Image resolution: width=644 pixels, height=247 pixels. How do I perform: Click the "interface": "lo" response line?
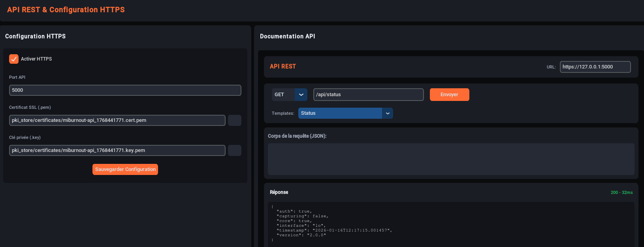[x=301, y=226]
